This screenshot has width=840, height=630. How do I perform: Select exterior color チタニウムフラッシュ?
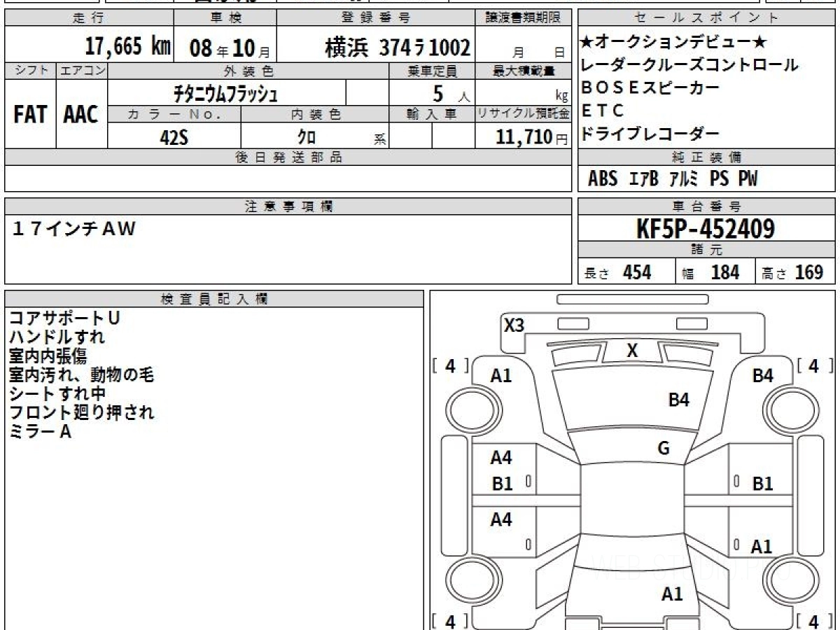coord(226,93)
